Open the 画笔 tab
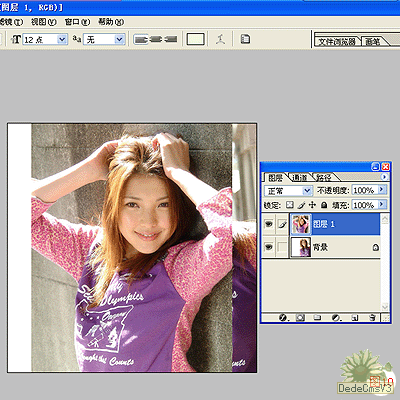The image size is (400, 400). pos(373,41)
